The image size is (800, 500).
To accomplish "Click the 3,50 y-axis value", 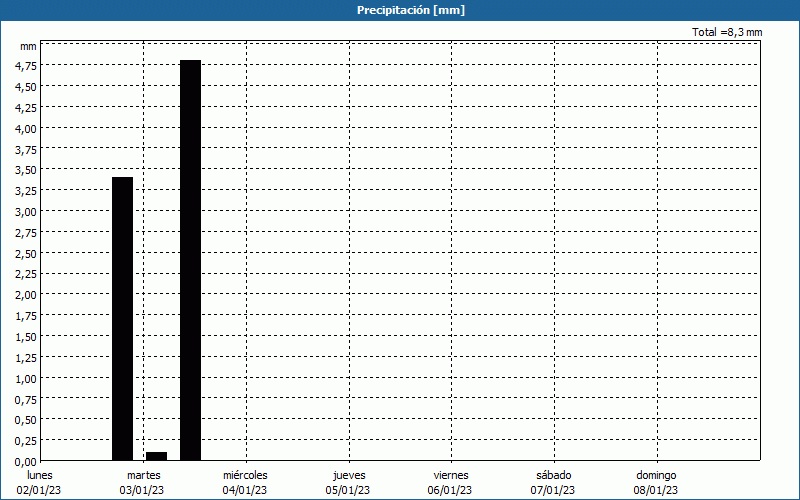I will click(26, 170).
